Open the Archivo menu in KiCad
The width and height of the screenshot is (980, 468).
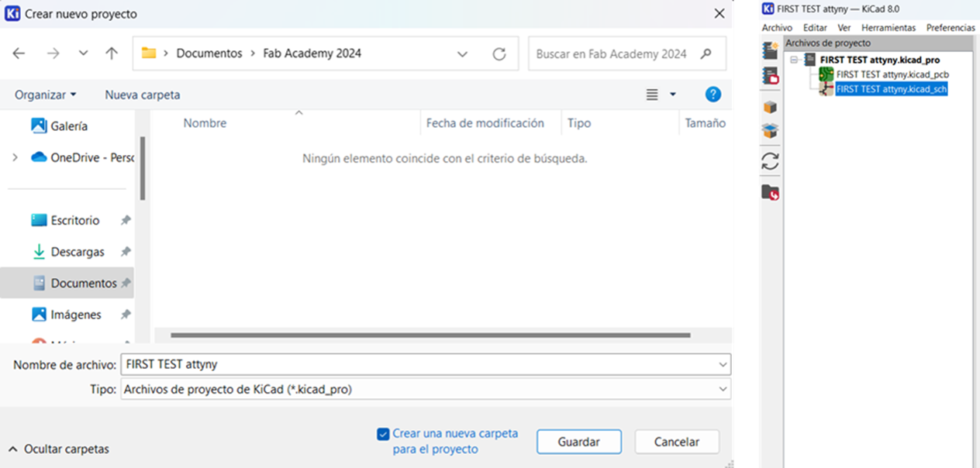[x=777, y=28]
